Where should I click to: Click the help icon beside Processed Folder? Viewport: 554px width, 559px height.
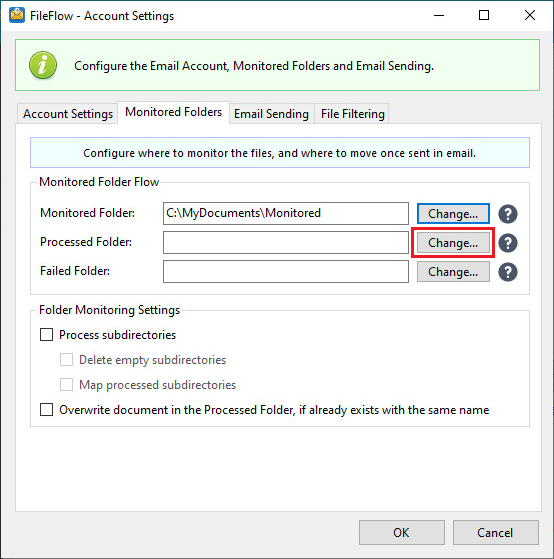tap(508, 243)
